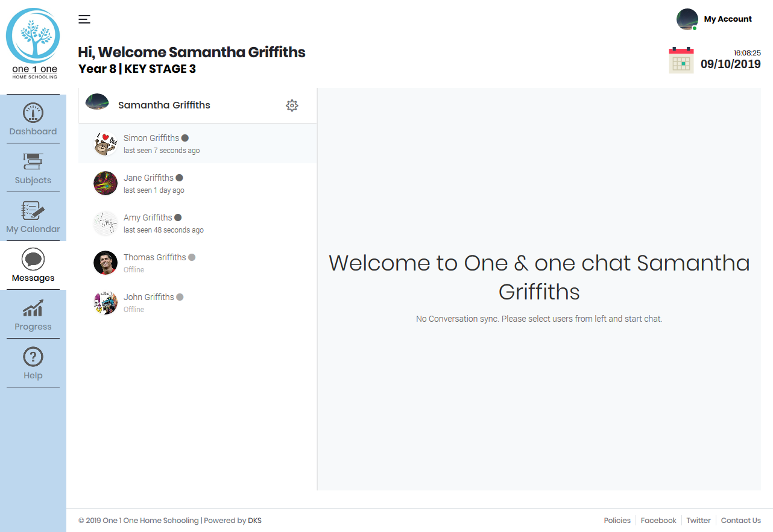The height and width of the screenshot is (532, 773).
Task: Open chat with Amy Griffiths
Action: point(148,223)
